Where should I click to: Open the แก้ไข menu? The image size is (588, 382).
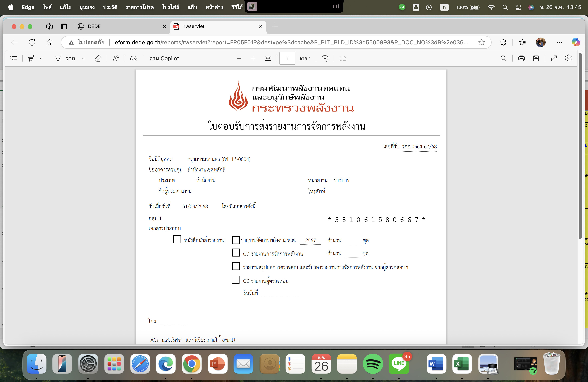[65, 7]
